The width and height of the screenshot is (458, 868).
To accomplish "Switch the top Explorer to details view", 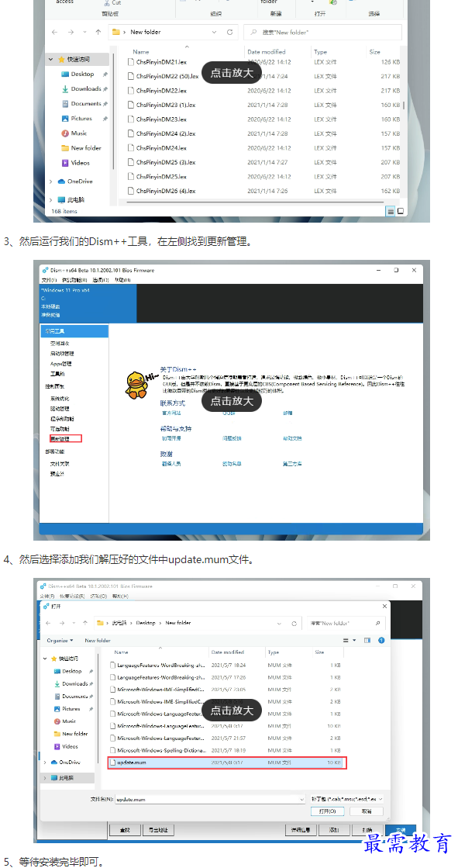I will pos(391,212).
